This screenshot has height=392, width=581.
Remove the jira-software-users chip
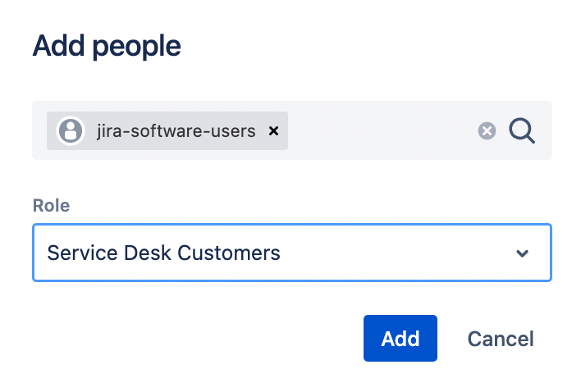tap(273, 131)
